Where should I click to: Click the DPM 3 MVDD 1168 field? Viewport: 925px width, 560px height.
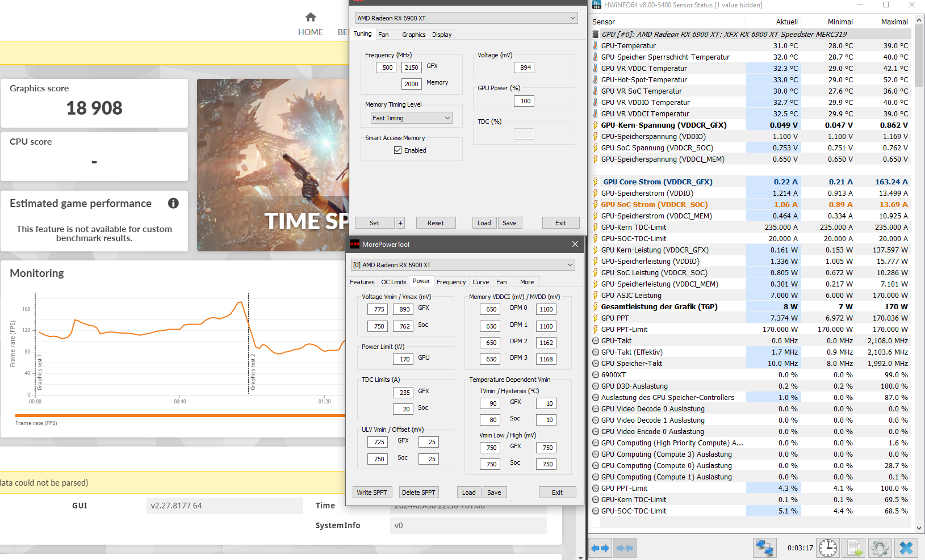point(546,359)
